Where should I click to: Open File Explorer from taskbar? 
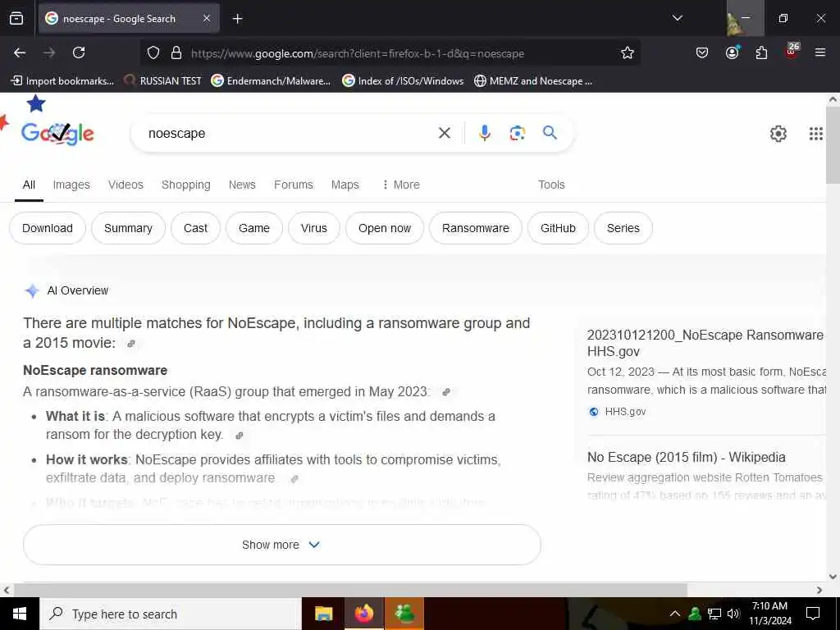[x=323, y=614]
